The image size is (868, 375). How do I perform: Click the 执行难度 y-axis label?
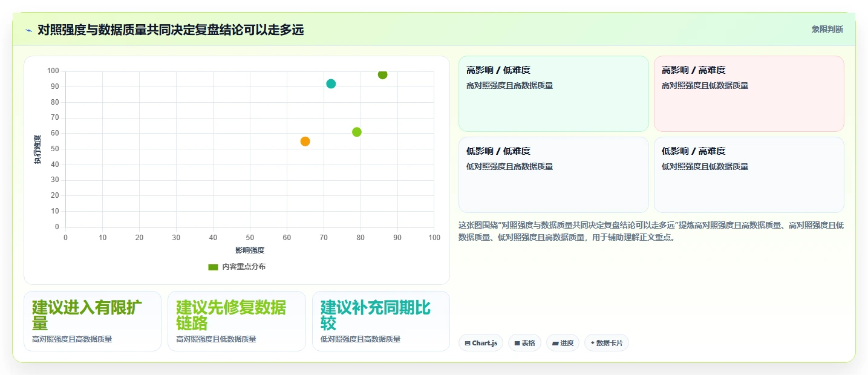[38, 149]
